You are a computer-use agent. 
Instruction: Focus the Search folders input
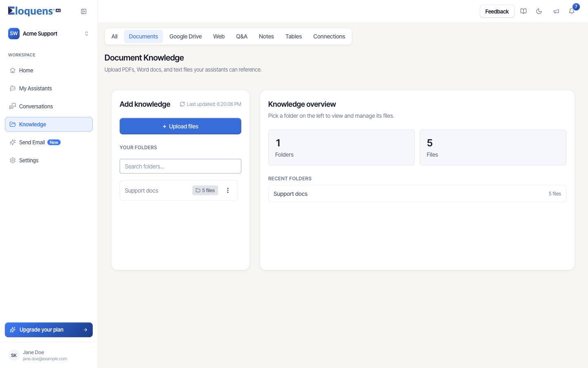[180, 166]
